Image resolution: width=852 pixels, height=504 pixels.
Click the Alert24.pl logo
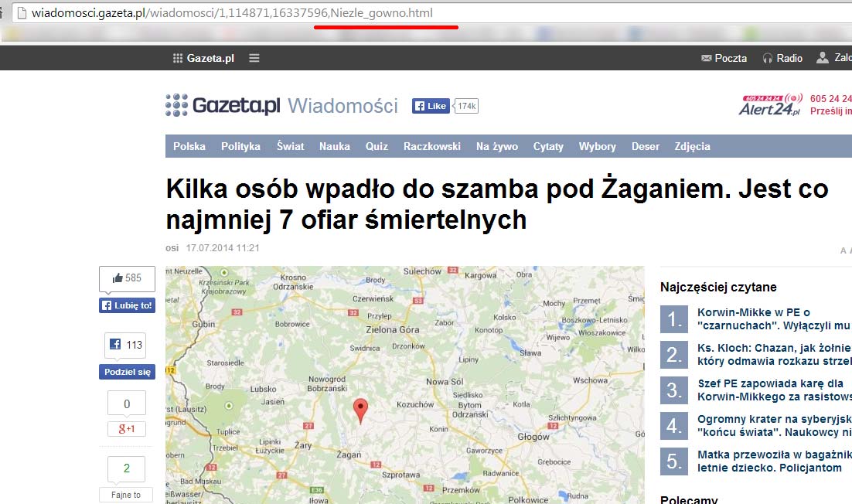[771, 105]
